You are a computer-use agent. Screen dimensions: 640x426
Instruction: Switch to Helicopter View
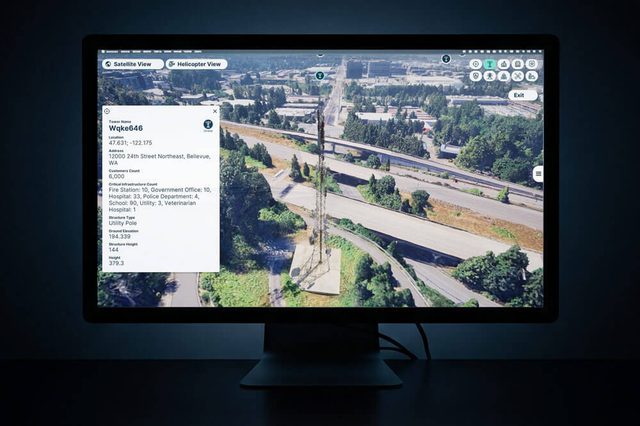[x=197, y=64]
